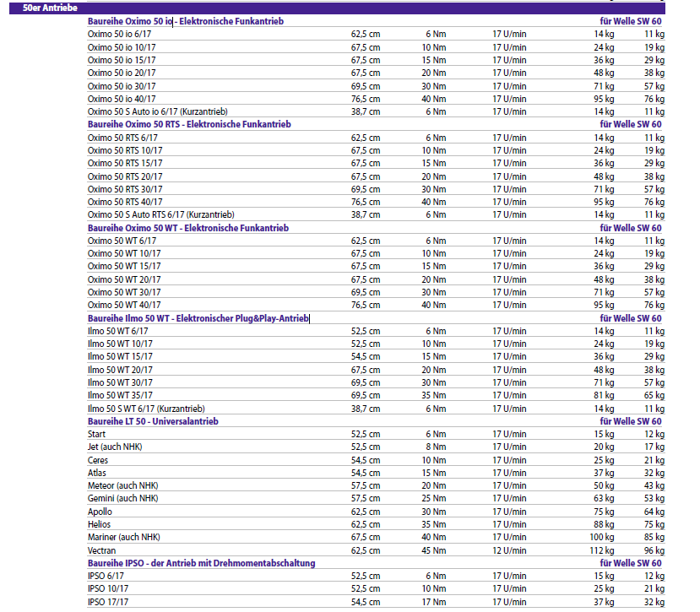Click heading 'Baureihe LT 50 - Universalantrieb'
Viewport: 700px width, 612px height.
[153, 421]
